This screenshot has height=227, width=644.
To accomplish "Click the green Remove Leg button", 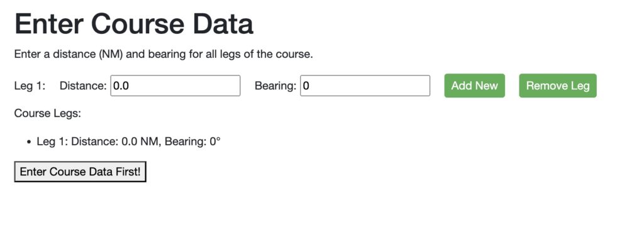I will [558, 86].
